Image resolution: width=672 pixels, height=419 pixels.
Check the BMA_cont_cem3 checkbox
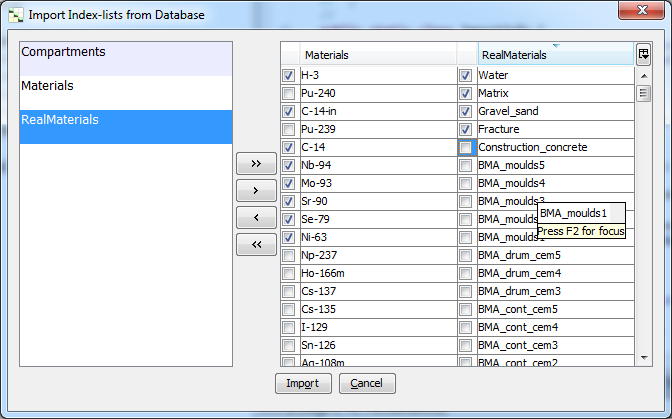click(x=465, y=346)
